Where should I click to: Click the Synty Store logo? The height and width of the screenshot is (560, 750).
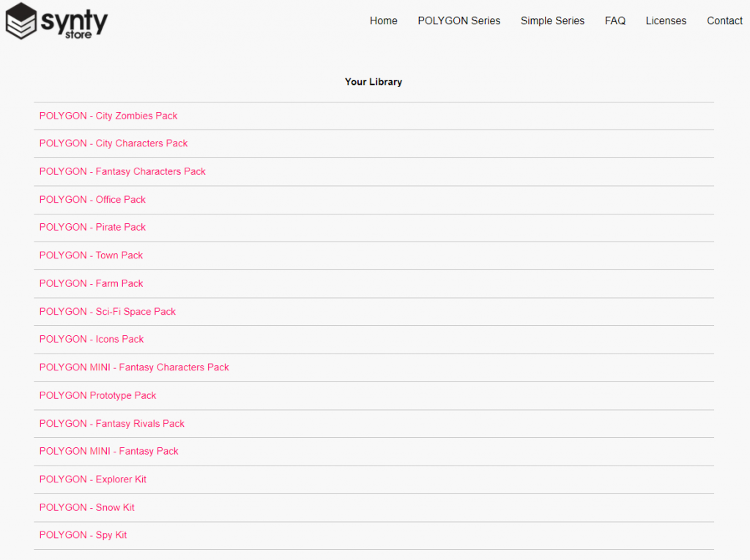56,21
